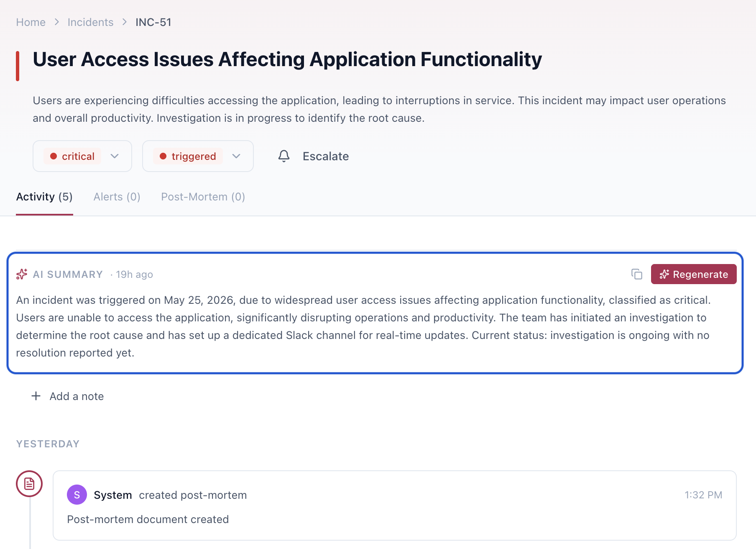This screenshot has height=549, width=756.
Task: Switch to the Activity (5) tab
Action: click(x=44, y=197)
